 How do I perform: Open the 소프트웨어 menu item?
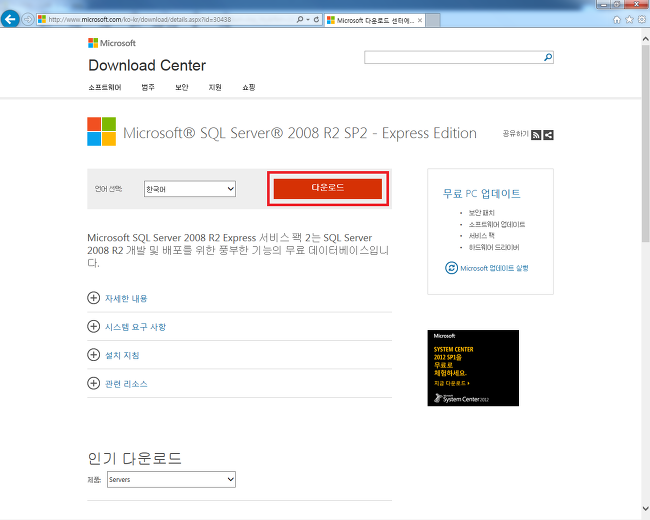click(105, 87)
